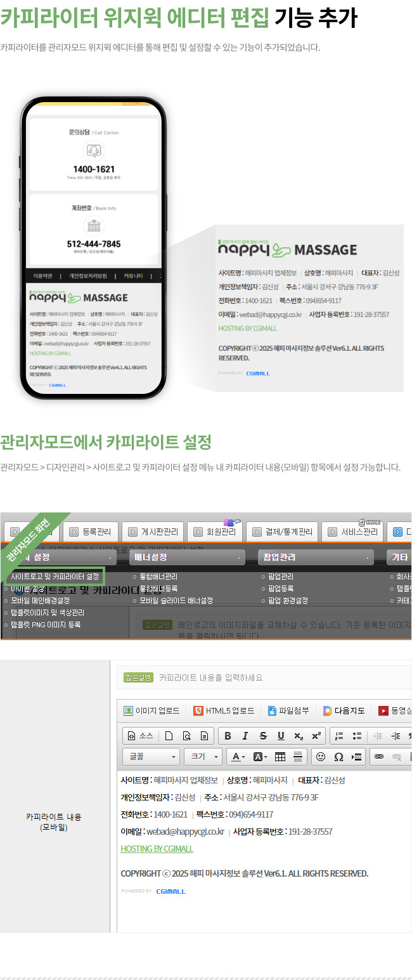Toggle bold formatting

point(228,736)
